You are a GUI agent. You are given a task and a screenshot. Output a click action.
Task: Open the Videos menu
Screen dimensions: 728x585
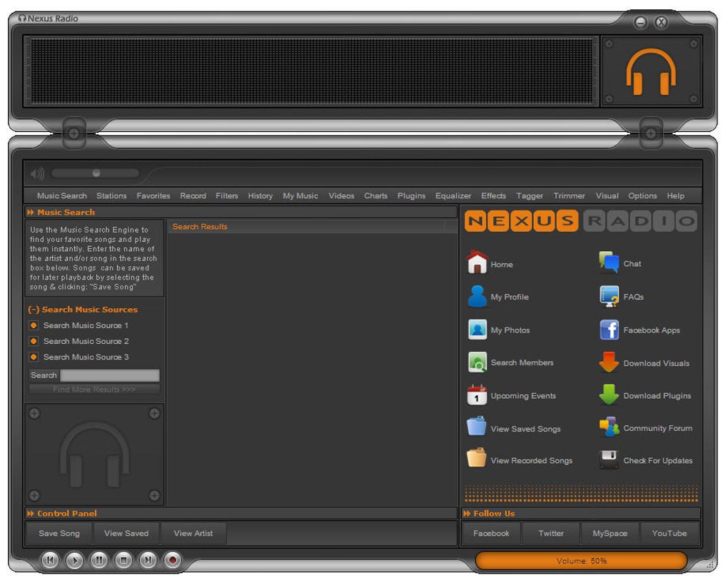tap(341, 195)
